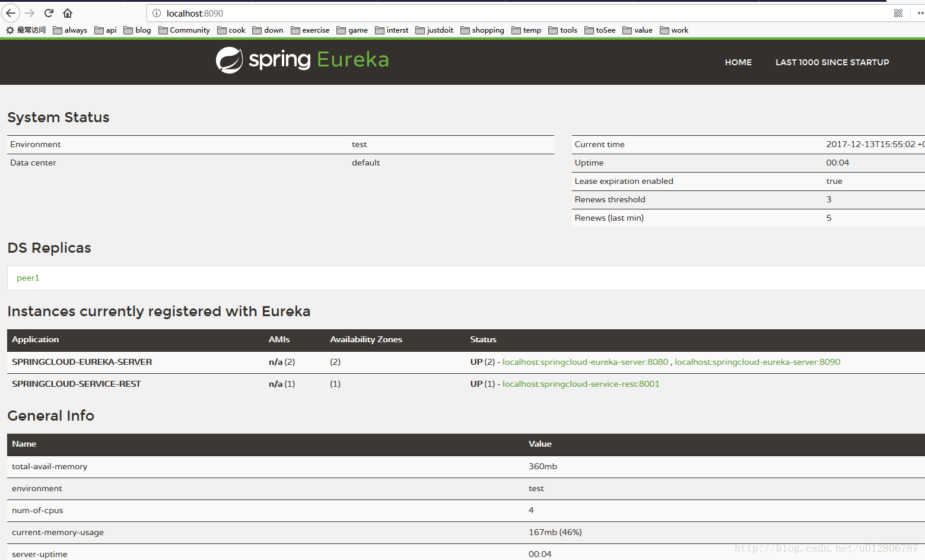Follow the peer1 replica link

pyautogui.click(x=28, y=278)
